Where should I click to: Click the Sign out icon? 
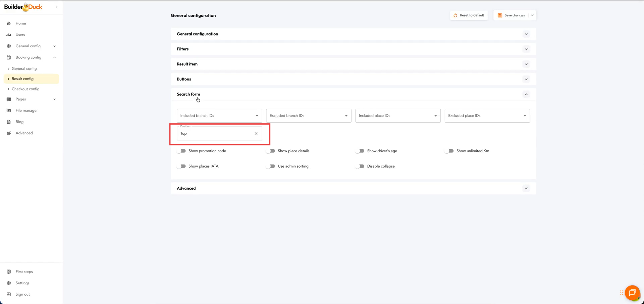(9, 294)
